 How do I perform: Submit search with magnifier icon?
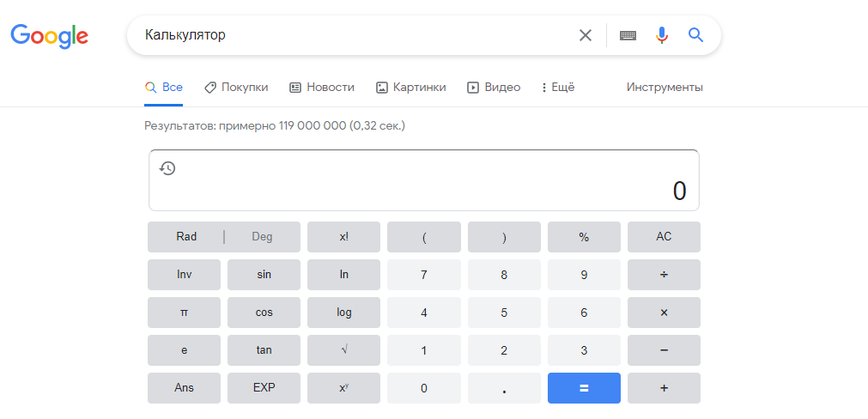point(695,35)
